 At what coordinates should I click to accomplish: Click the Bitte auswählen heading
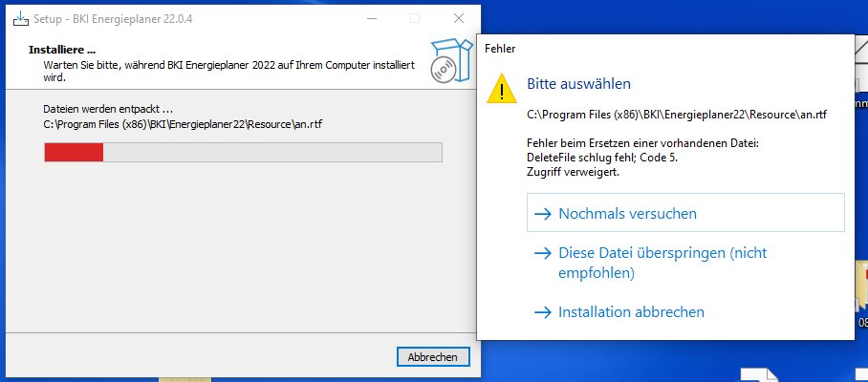578,84
